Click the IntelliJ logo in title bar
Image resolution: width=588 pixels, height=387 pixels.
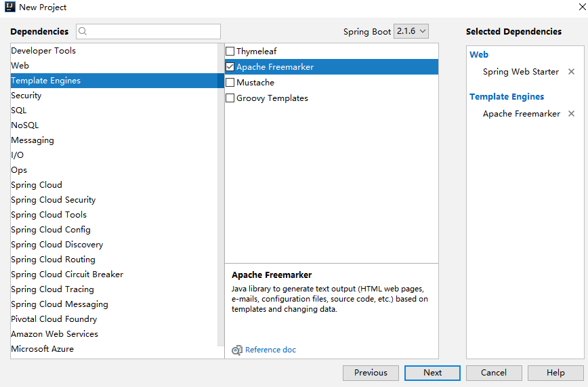pyautogui.click(x=9, y=7)
